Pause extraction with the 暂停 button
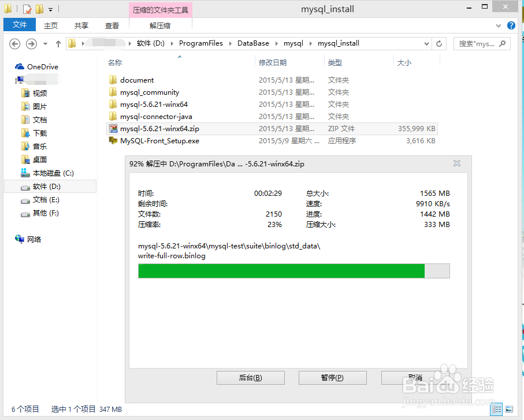 [x=332, y=377]
